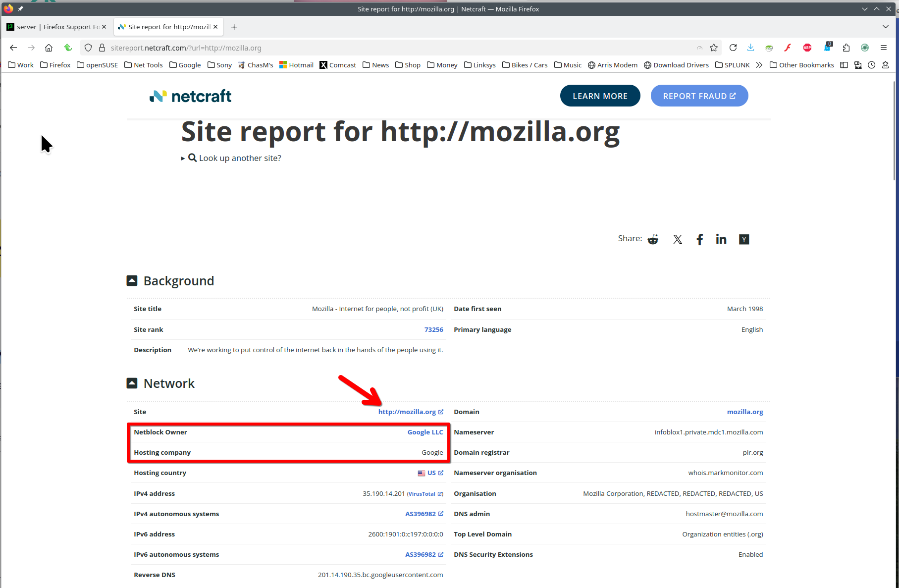Share the report on X
The image size is (899, 588).
(678, 239)
